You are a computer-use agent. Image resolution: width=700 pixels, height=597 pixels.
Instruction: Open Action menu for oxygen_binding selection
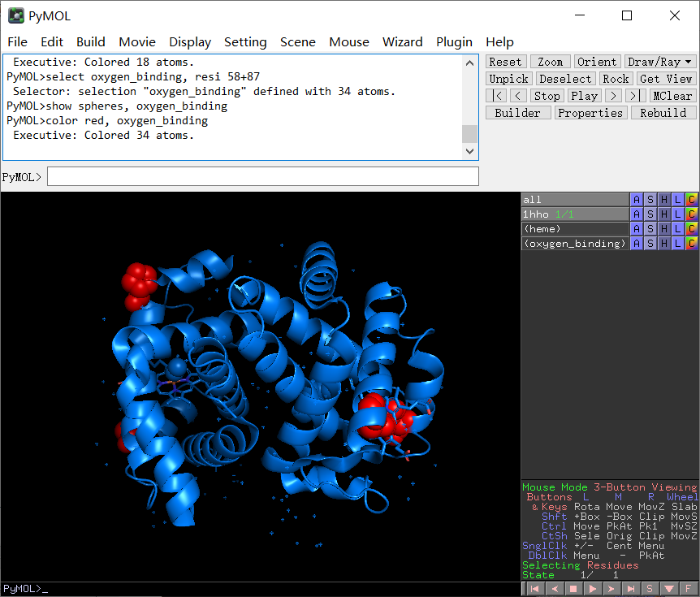(637, 244)
